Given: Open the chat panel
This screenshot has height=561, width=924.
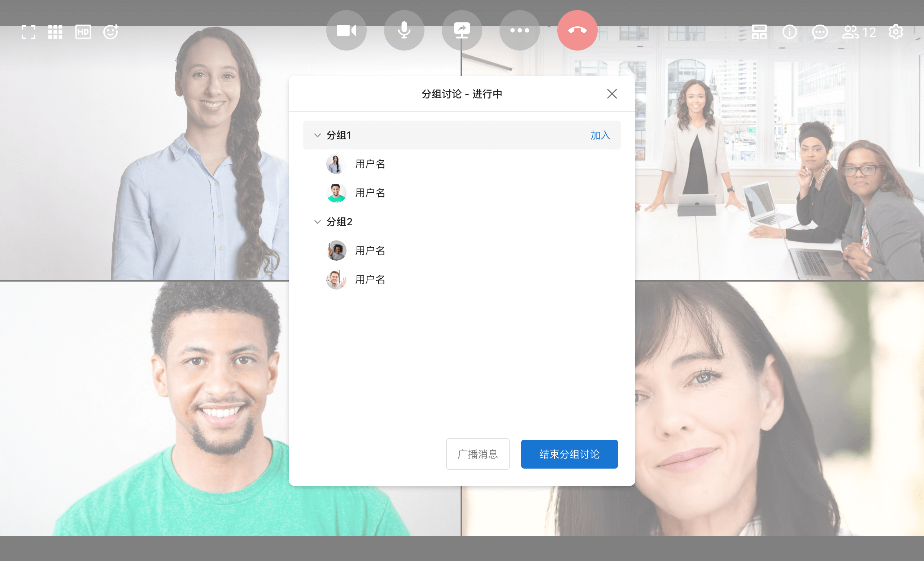Looking at the screenshot, I should point(820,32).
